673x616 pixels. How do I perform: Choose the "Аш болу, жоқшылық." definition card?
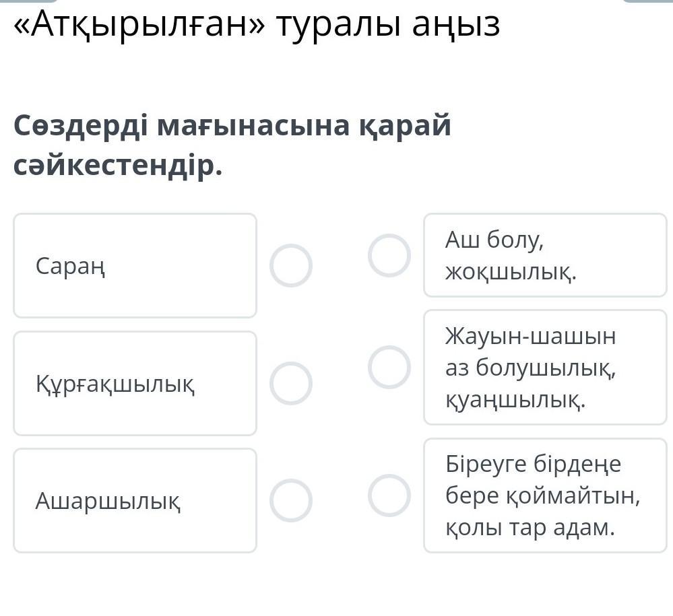(x=544, y=255)
